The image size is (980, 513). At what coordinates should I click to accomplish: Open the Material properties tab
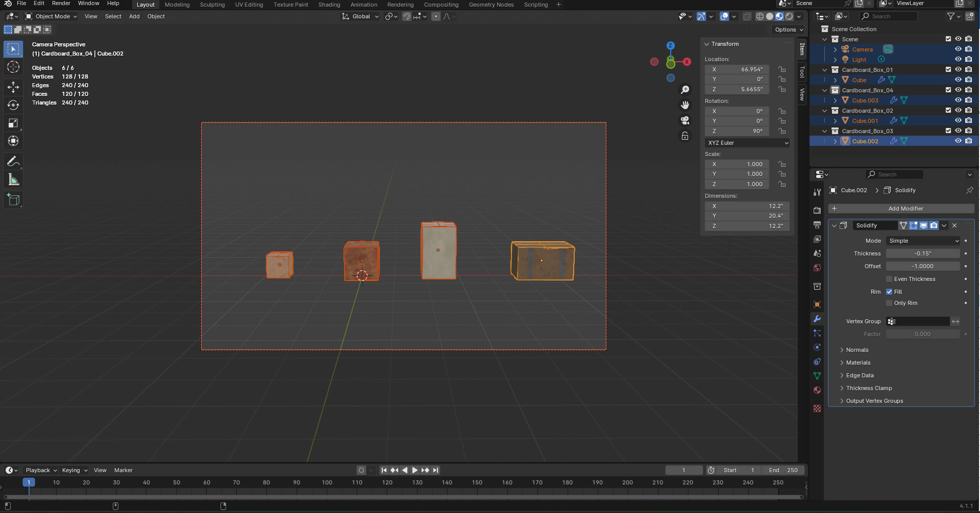click(x=817, y=390)
